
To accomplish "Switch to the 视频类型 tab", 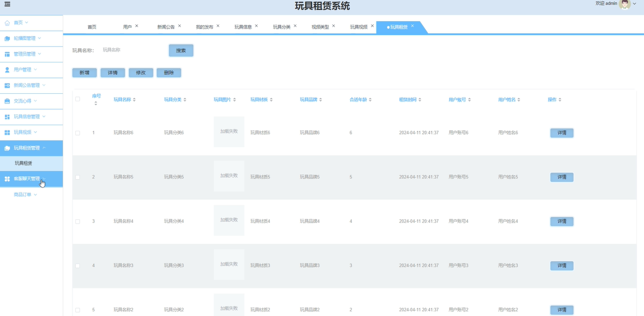I will point(320,27).
